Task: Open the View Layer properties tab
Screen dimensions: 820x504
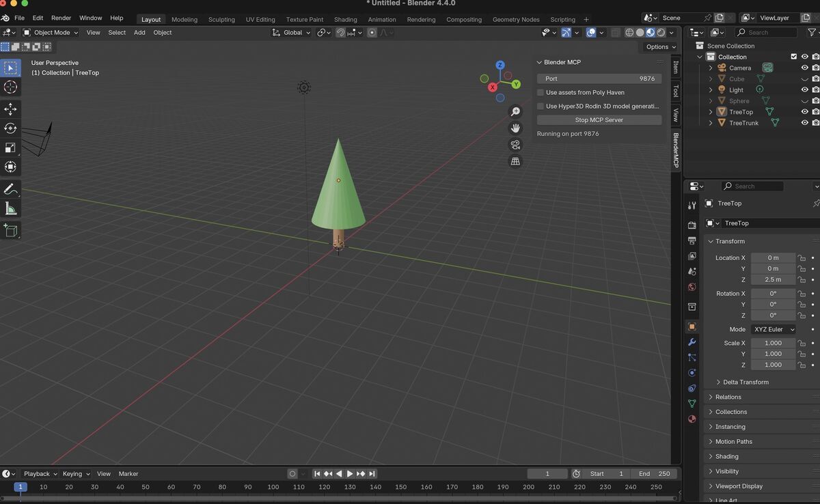Action: 692,256
